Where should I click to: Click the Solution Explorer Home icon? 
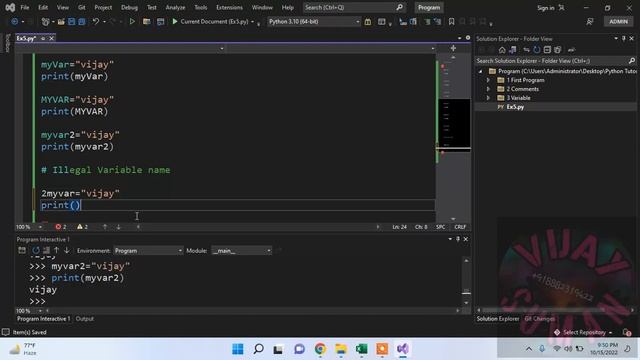point(502,50)
